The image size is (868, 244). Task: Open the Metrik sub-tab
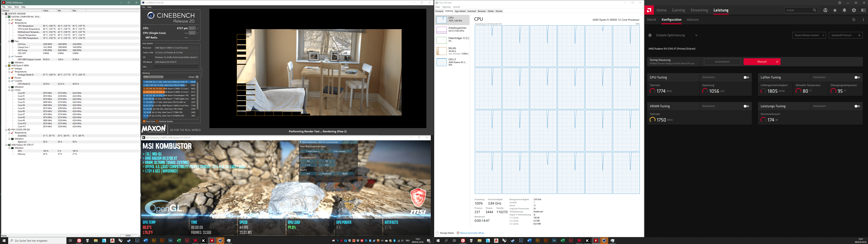click(652, 19)
